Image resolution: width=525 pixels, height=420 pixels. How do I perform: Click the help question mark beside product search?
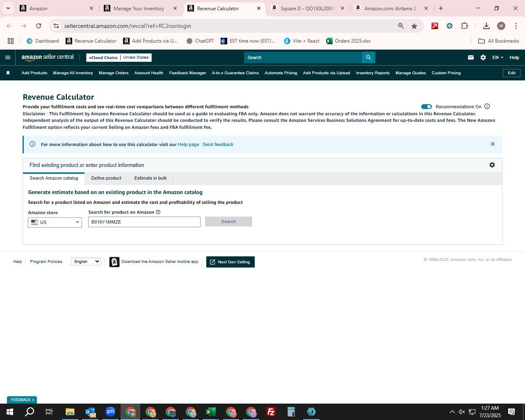pos(158,212)
